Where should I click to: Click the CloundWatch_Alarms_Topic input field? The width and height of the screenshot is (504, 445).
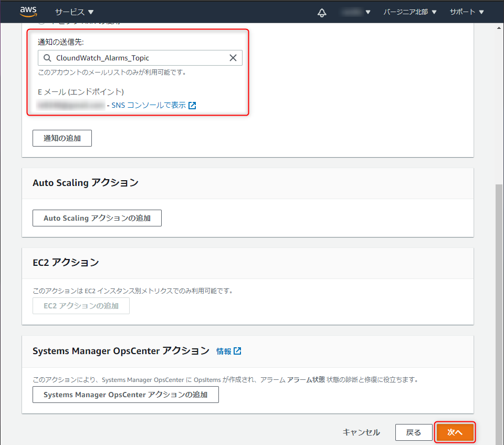(140, 58)
